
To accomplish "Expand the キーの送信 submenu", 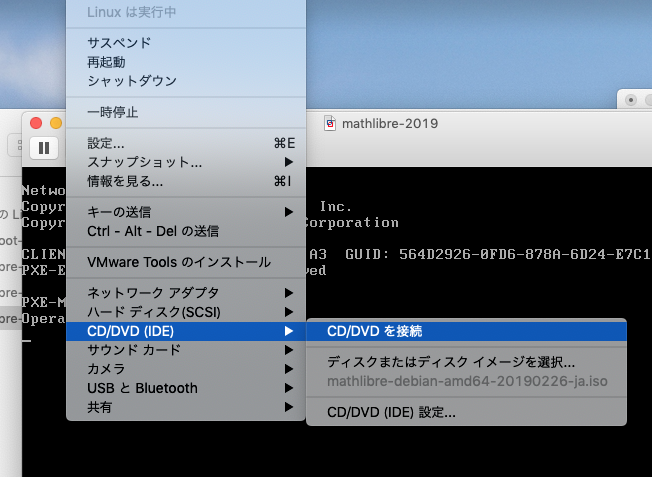I will [x=186, y=212].
